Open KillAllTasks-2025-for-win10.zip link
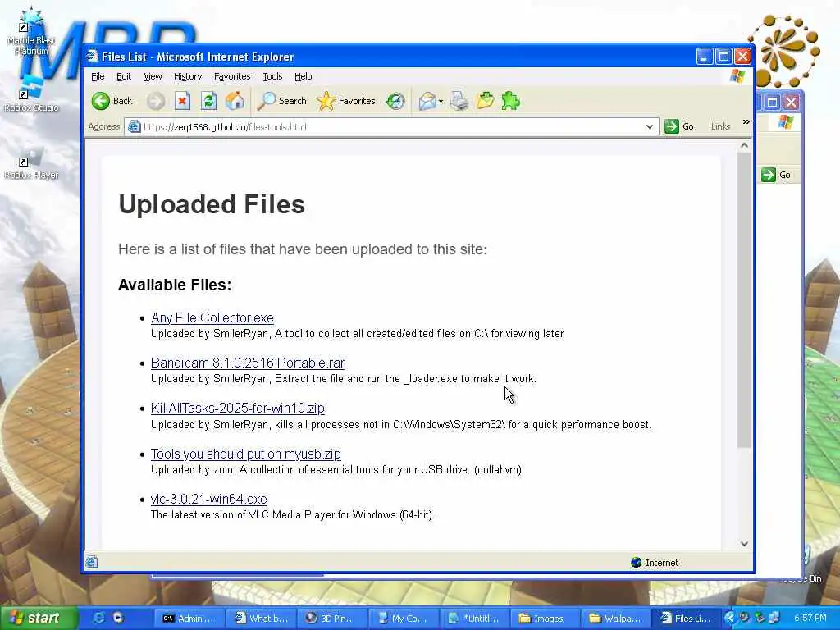The image size is (840, 630). click(x=237, y=408)
